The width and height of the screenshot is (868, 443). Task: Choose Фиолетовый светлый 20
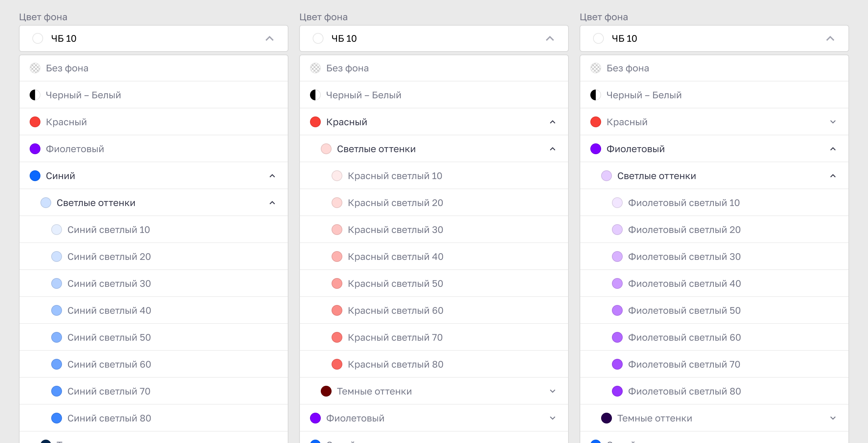click(x=714, y=230)
